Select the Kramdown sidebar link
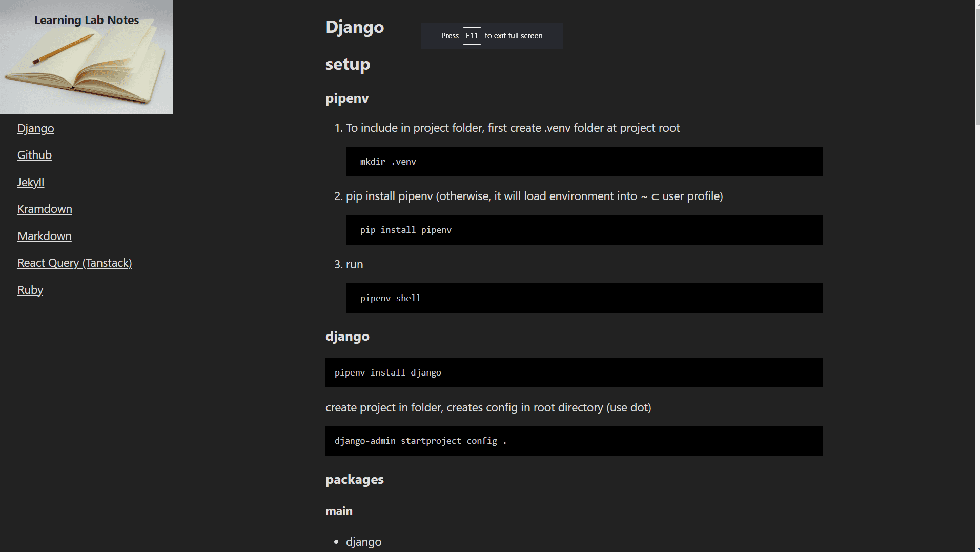Viewport: 980px width, 552px height. (45, 209)
